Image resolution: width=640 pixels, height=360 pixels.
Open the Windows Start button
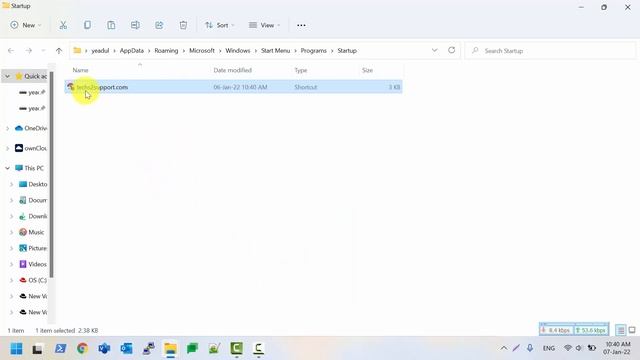click(16, 349)
